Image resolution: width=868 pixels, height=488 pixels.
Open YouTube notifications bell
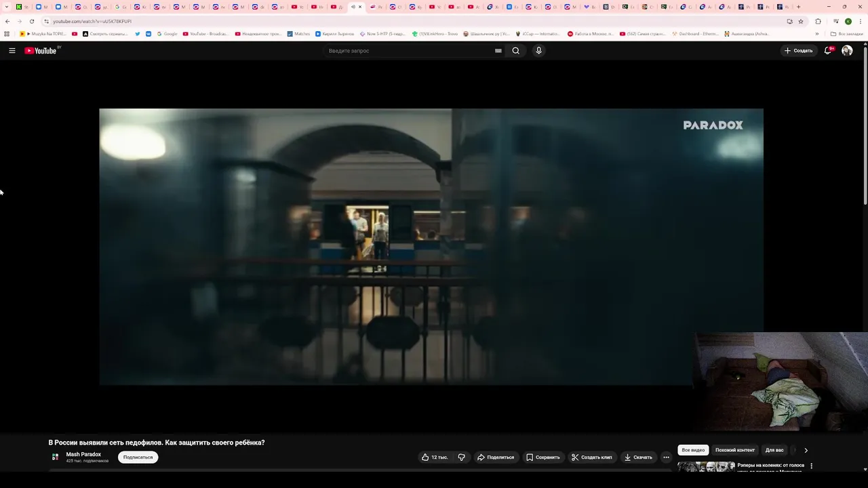tap(828, 51)
